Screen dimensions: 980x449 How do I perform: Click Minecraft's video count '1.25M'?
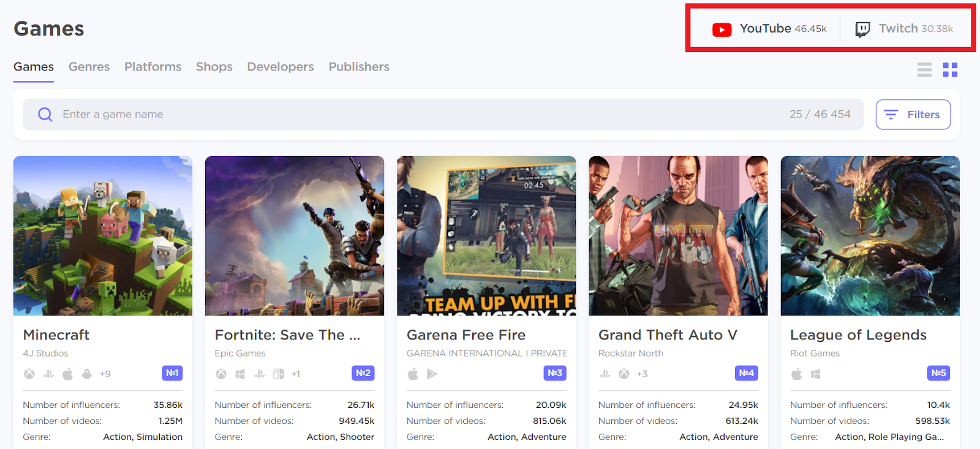click(170, 421)
